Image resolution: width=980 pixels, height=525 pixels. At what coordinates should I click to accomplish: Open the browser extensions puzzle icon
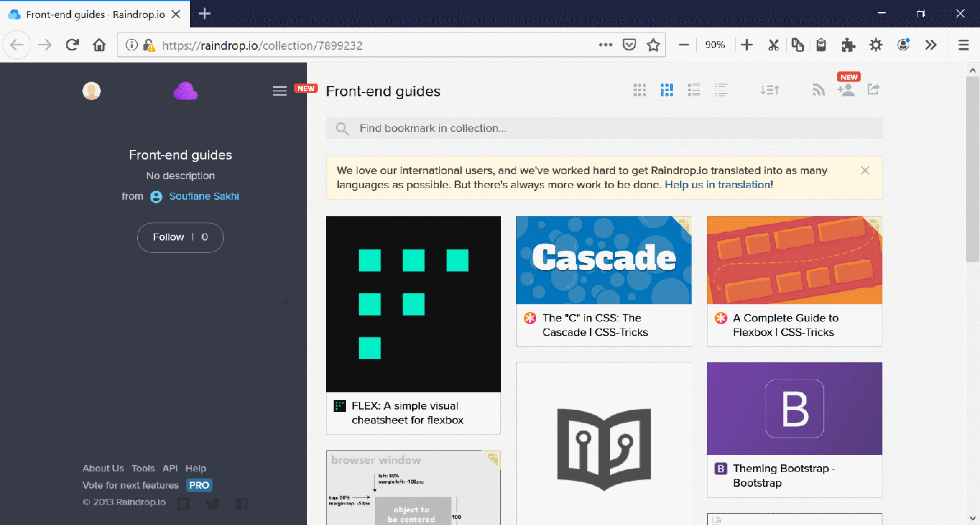(x=848, y=45)
